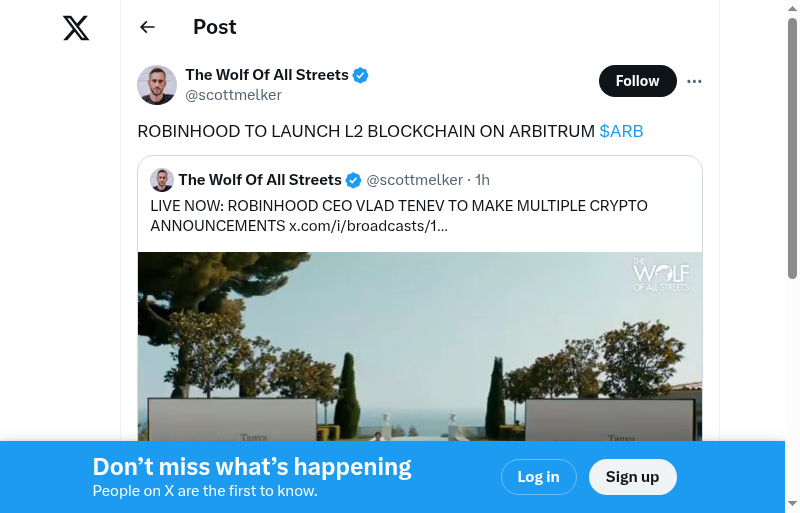Click the Wolf Of All Streets video watermark
This screenshot has height=513, width=800.
[x=661, y=275]
